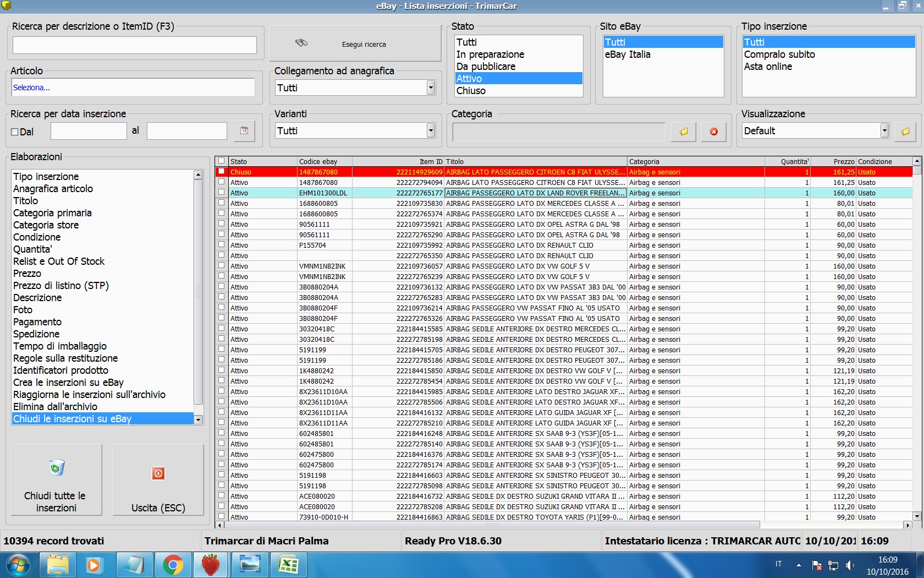Select Asta online in Tipo inserzione

(828, 67)
